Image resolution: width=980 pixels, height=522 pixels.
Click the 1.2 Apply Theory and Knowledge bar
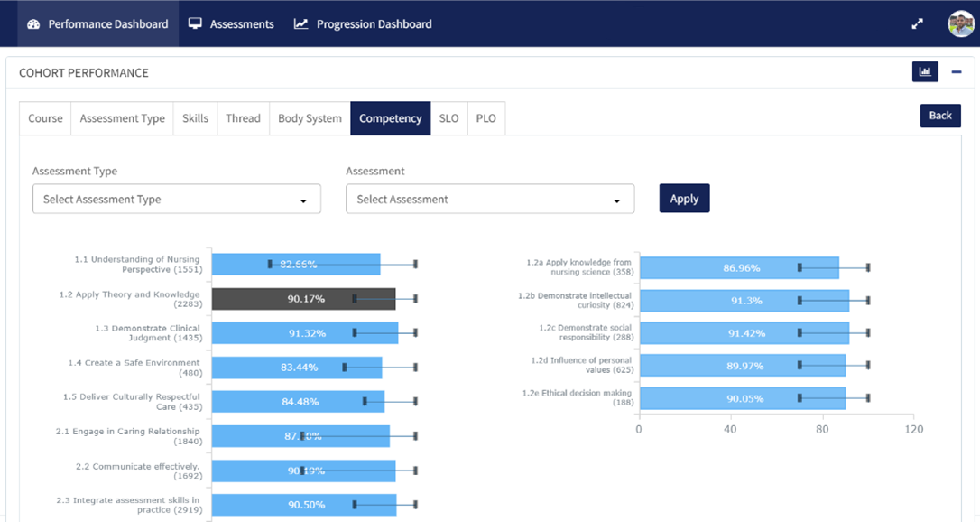coord(303,299)
